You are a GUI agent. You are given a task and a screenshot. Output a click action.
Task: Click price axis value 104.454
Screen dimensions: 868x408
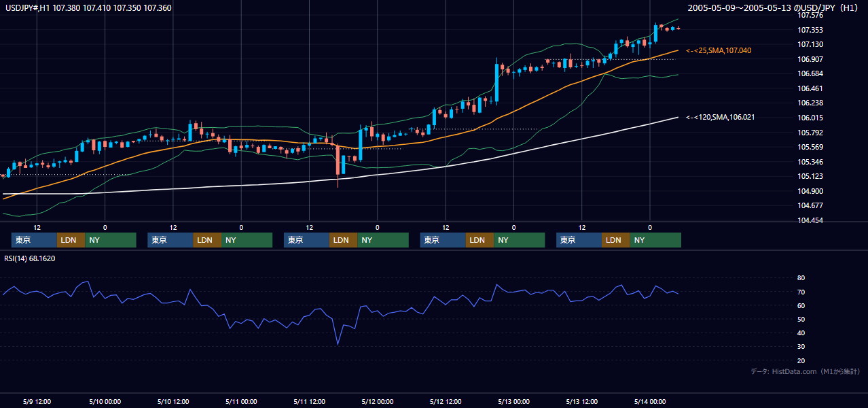tap(810, 220)
